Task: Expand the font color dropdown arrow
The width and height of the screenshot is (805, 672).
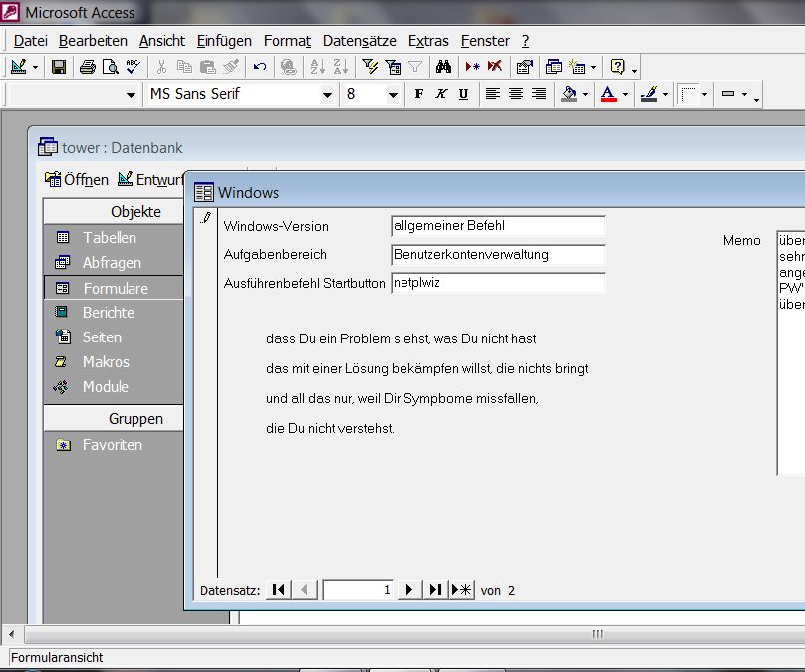Action: click(625, 94)
